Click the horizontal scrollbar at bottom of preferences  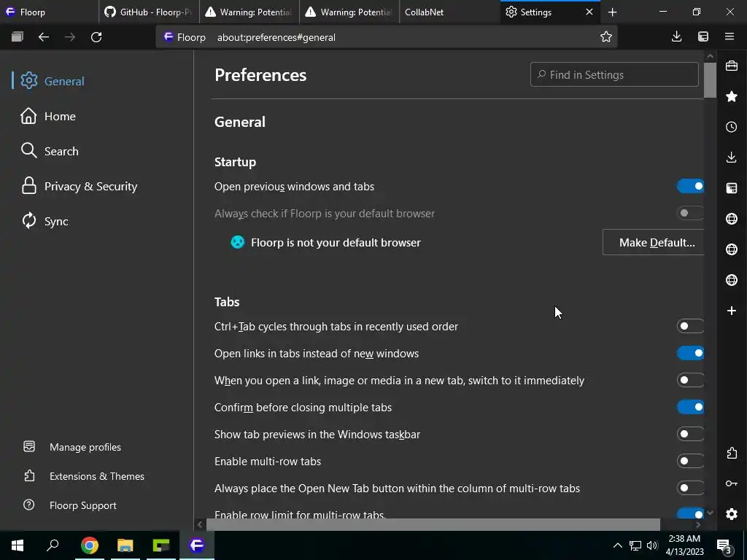coord(433,524)
